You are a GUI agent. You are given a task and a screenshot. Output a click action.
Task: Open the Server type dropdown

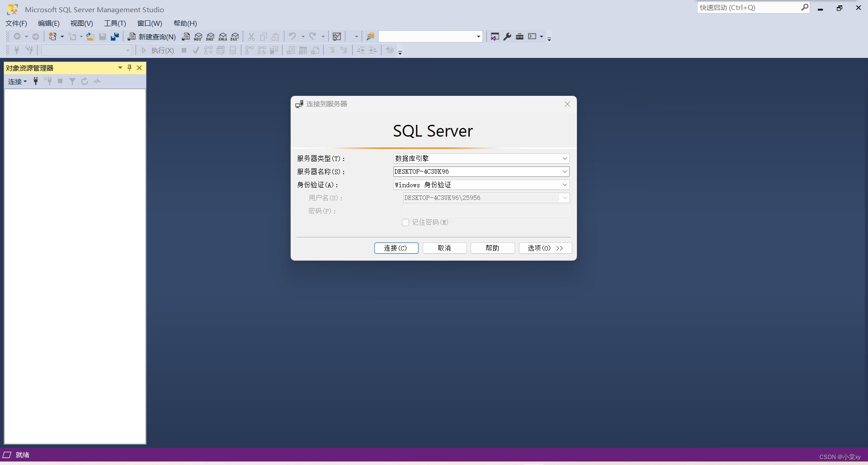[565, 159]
